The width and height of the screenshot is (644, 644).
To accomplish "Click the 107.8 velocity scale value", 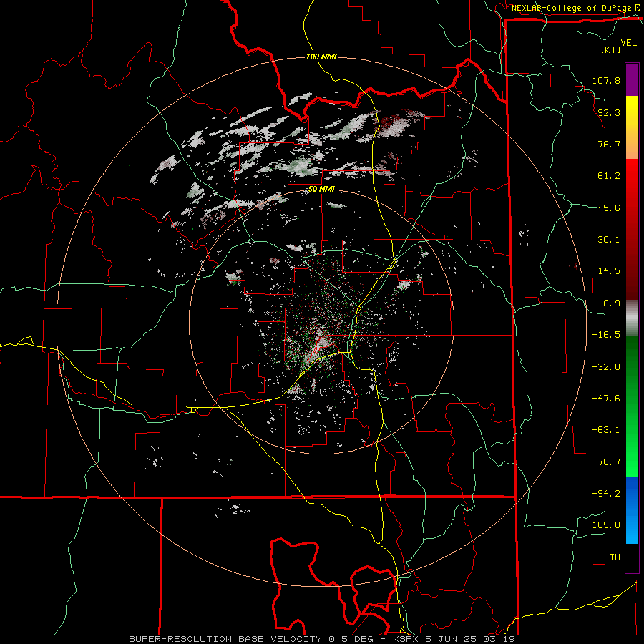I will 606,80.
